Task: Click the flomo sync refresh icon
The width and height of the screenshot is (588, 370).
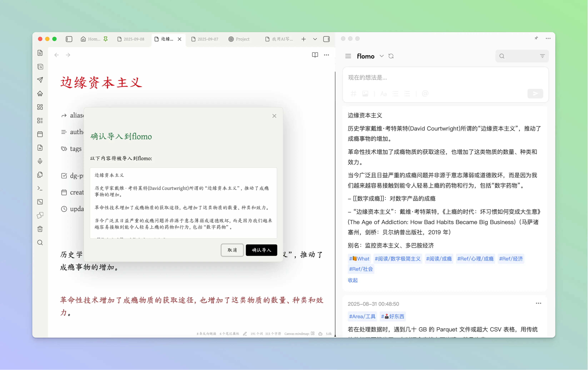Action: coord(391,56)
